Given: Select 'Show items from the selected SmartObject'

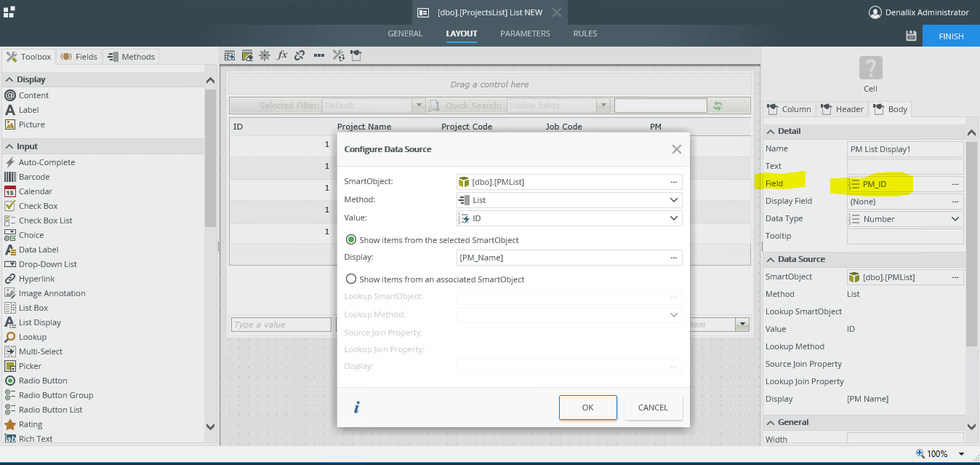Looking at the screenshot, I should pos(351,239).
